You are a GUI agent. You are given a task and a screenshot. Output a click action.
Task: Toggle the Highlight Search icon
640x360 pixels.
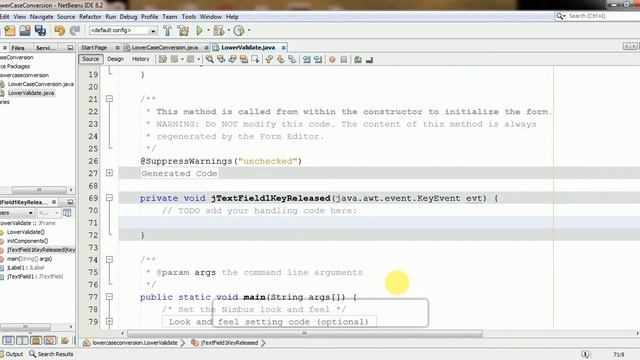tap(244, 60)
